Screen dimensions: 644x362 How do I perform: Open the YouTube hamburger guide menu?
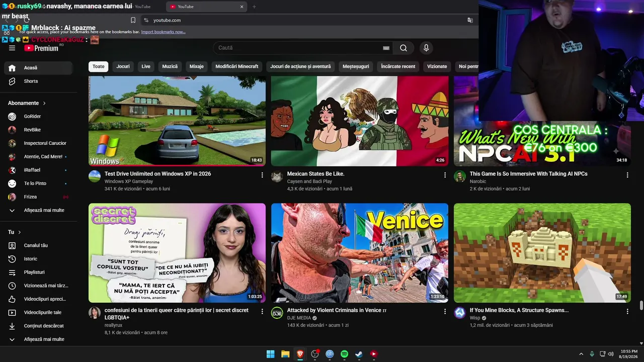coord(12,48)
